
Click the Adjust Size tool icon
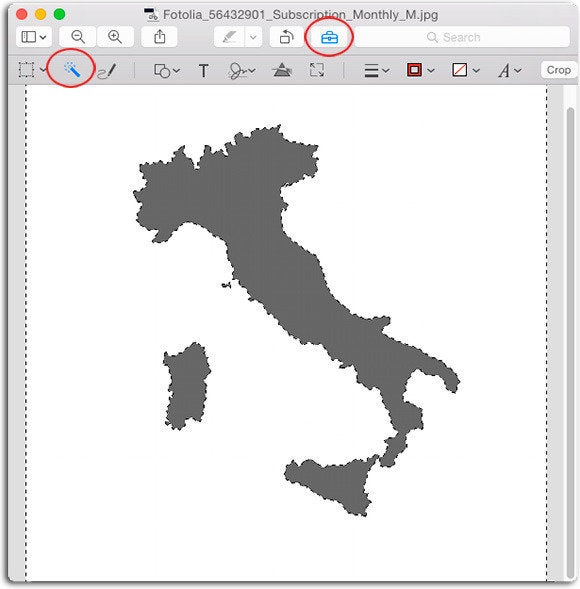pos(317,70)
